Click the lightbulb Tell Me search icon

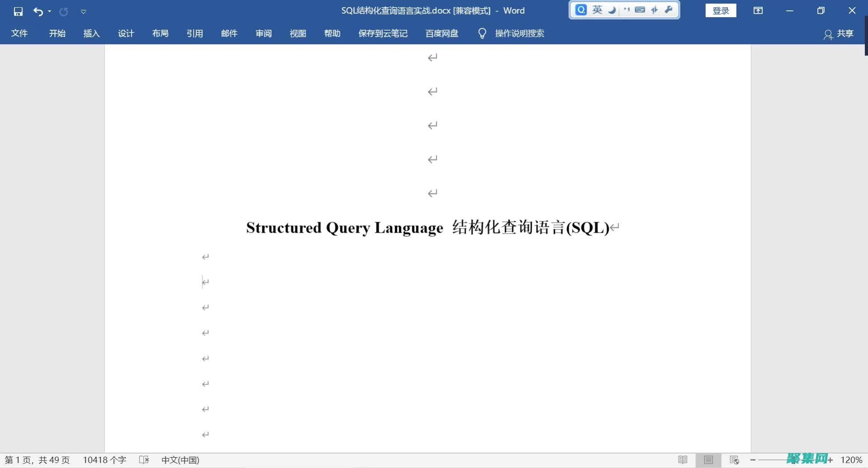pyautogui.click(x=481, y=33)
